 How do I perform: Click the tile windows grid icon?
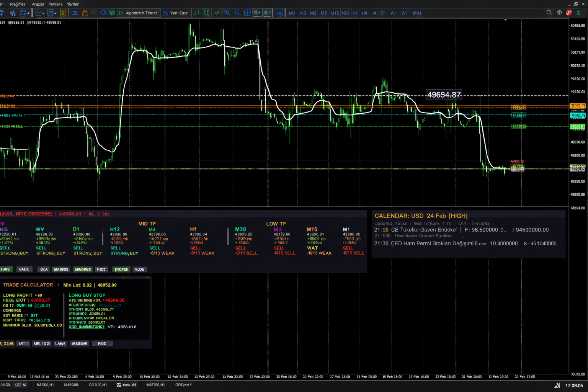click(247, 13)
